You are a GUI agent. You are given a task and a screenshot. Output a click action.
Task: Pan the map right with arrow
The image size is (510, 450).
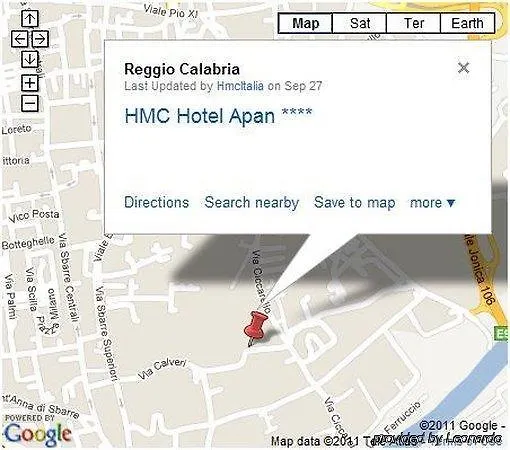[40, 39]
